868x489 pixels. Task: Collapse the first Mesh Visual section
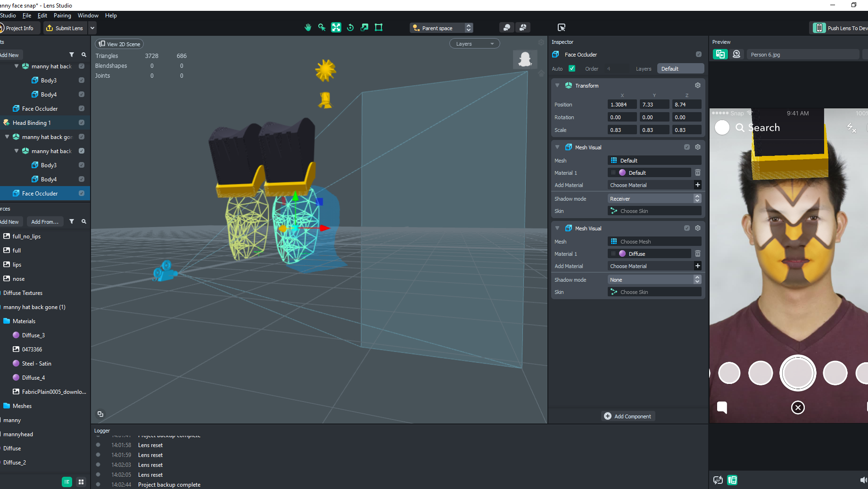point(557,147)
